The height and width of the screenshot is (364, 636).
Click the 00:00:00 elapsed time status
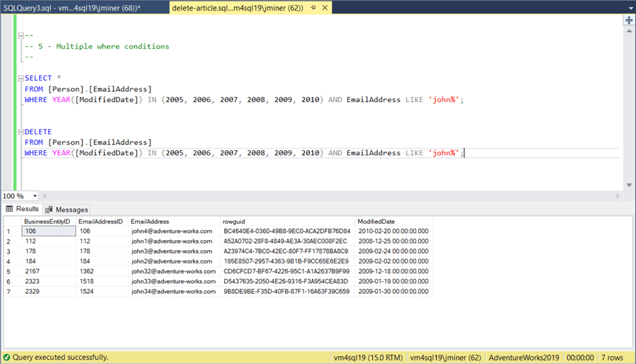pos(580,358)
